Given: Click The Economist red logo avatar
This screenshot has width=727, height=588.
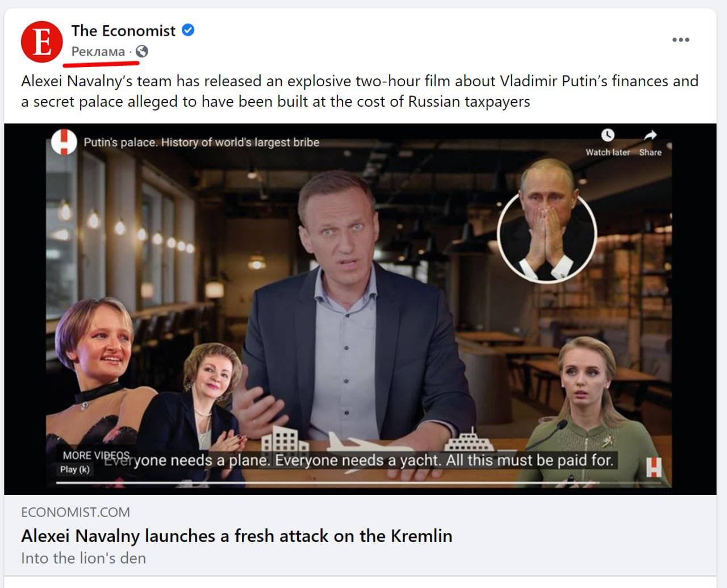Looking at the screenshot, I should point(41,41).
